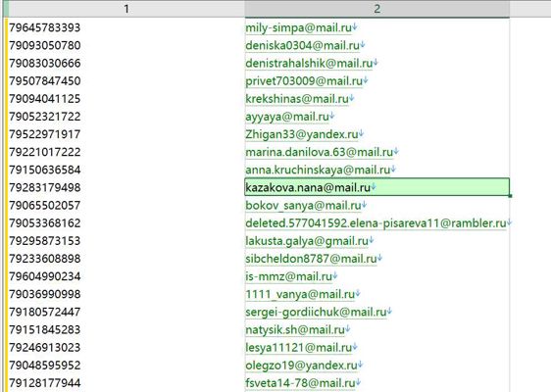Open marina.danilova.63@mail.ru link
551x392 pixels.
click(x=319, y=152)
